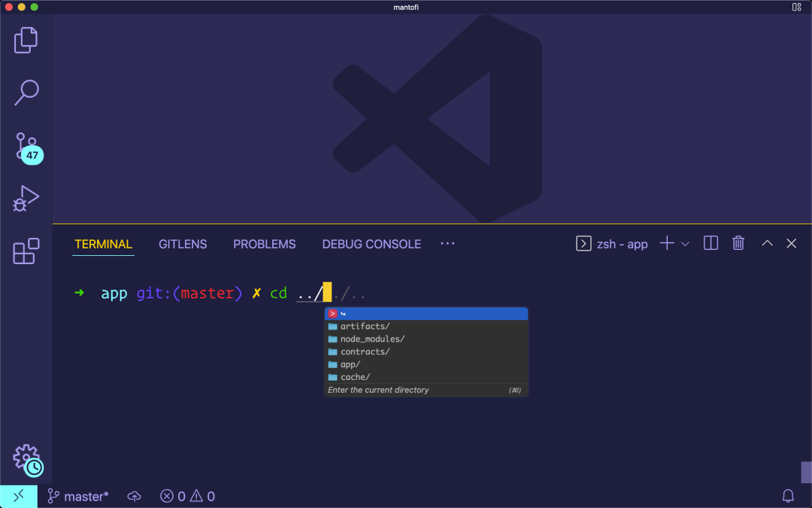Open errors and warnings count in status bar
Viewport: 812px width, 508px height.
tap(187, 496)
